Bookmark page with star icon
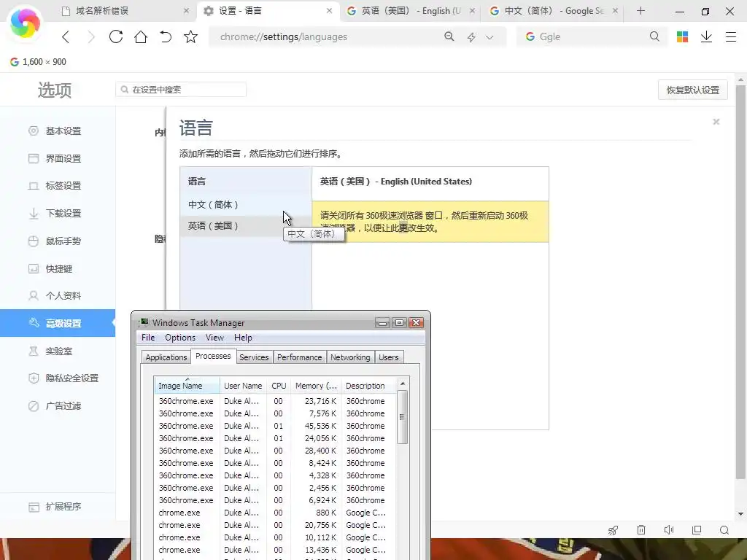The width and height of the screenshot is (747, 560). pyautogui.click(x=190, y=36)
